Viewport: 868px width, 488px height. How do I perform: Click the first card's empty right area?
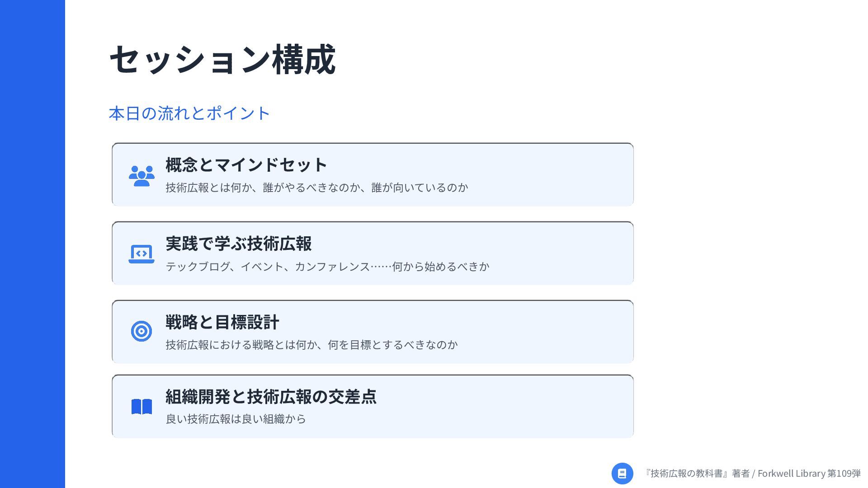(552, 175)
